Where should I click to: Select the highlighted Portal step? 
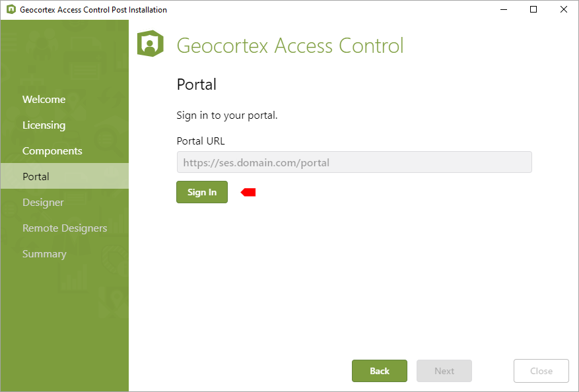click(x=65, y=176)
